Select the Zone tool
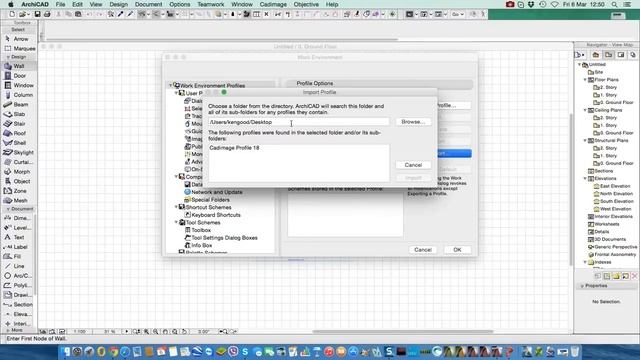 [17, 191]
